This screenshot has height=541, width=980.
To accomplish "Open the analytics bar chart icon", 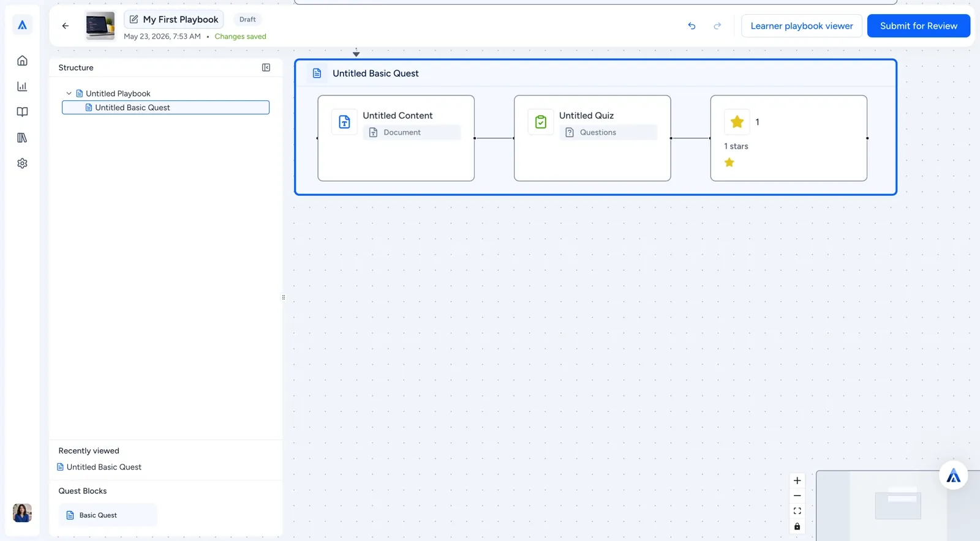I will point(22,86).
